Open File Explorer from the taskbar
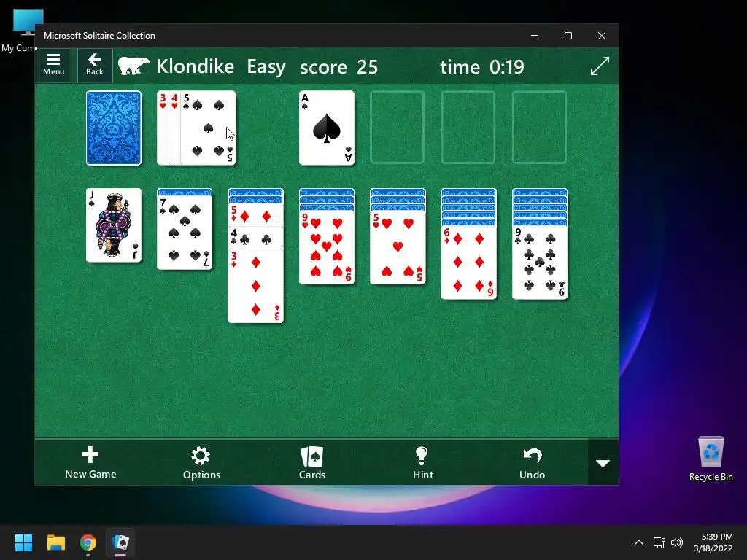Screen dimensions: 747x560 point(55,542)
